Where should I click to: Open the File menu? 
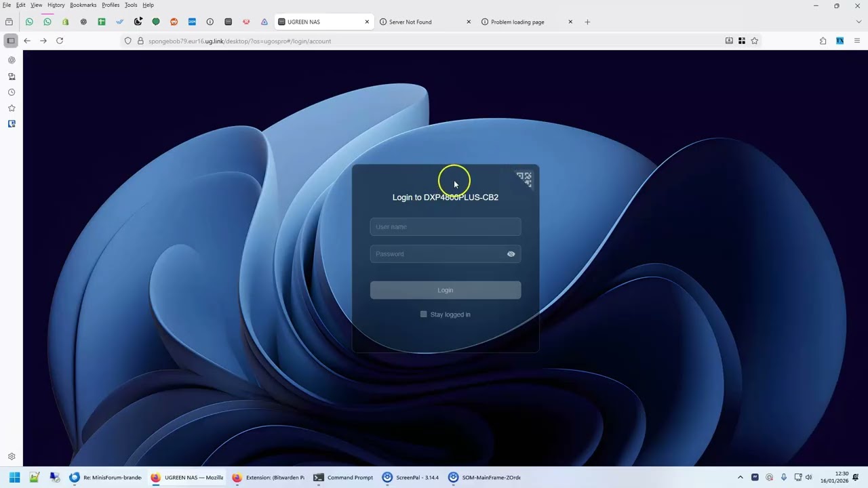[7, 5]
